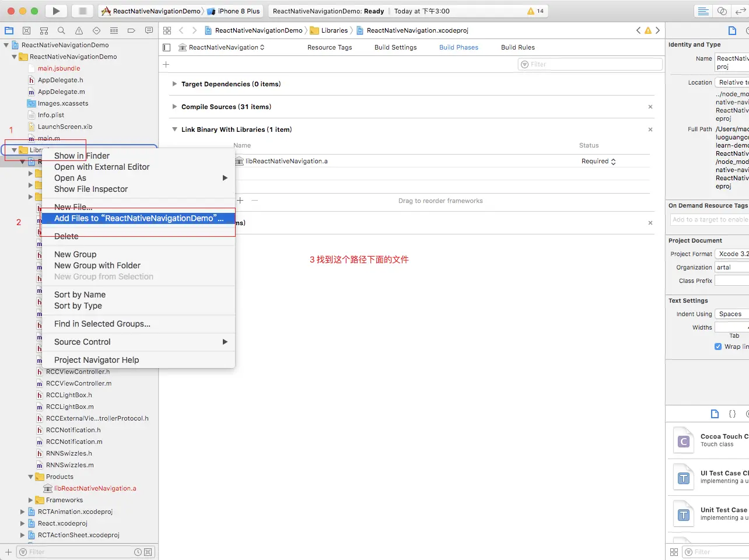The width and height of the screenshot is (749, 560).
Task: Switch to the assistant editor
Action: pos(722,11)
